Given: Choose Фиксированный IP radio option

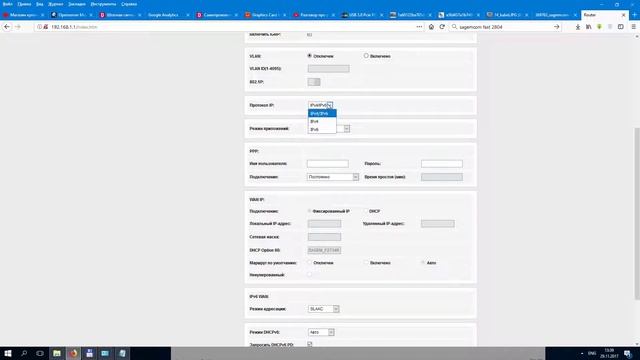Looking at the screenshot, I should click(309, 211).
